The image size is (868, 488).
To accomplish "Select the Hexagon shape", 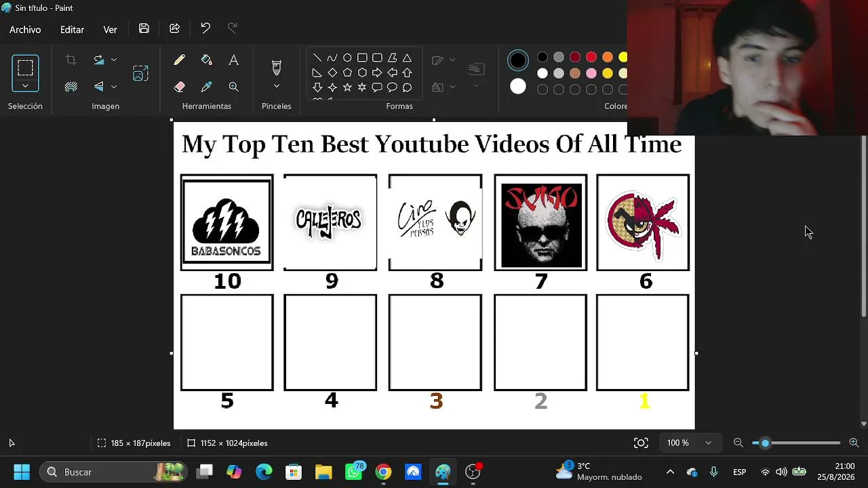I will (x=362, y=73).
